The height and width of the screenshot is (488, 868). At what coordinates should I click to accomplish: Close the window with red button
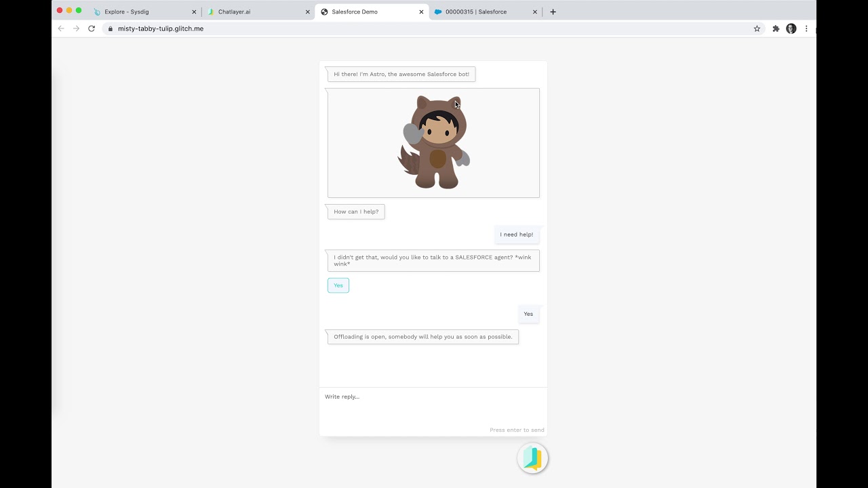point(60,10)
